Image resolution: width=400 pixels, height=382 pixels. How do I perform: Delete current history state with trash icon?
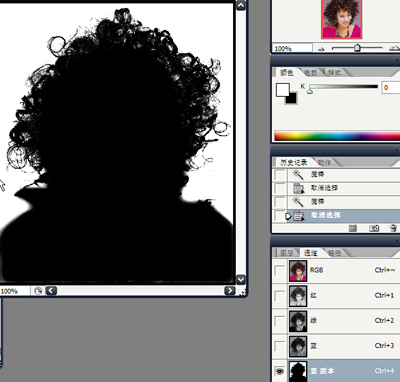pos(393,228)
